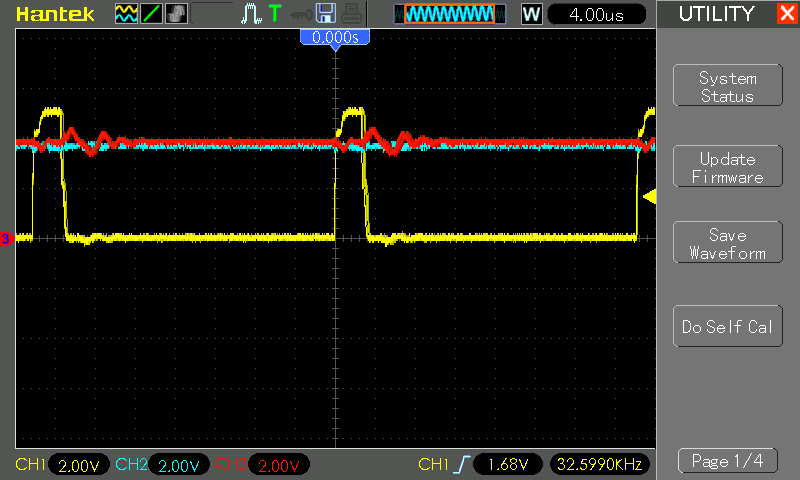Click the green T trigger indicator

275,14
